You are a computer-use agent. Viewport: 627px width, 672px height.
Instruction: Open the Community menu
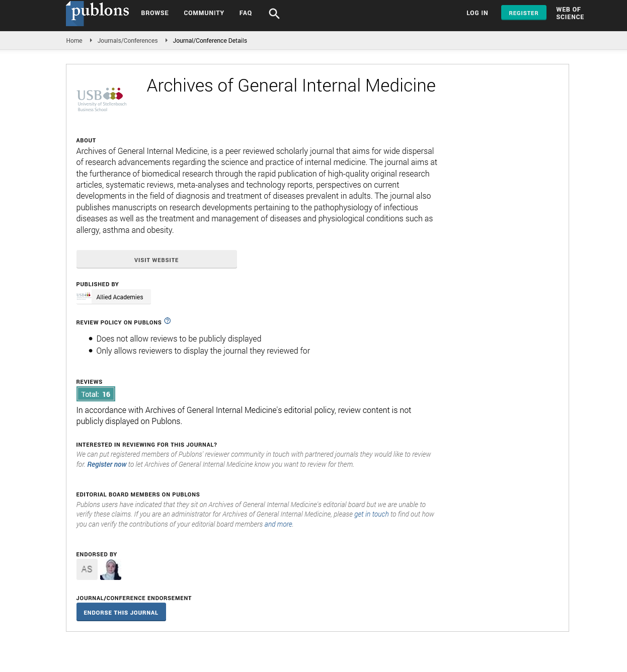point(204,13)
